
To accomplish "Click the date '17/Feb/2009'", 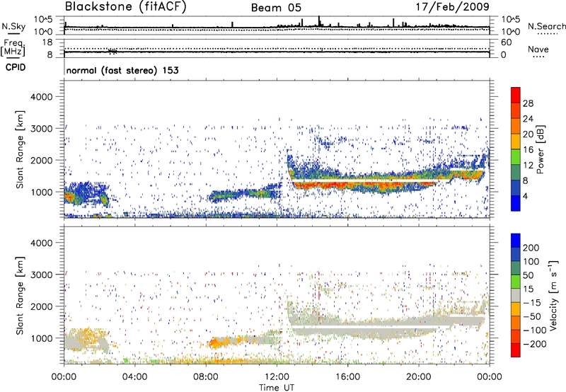I will (x=452, y=6).
